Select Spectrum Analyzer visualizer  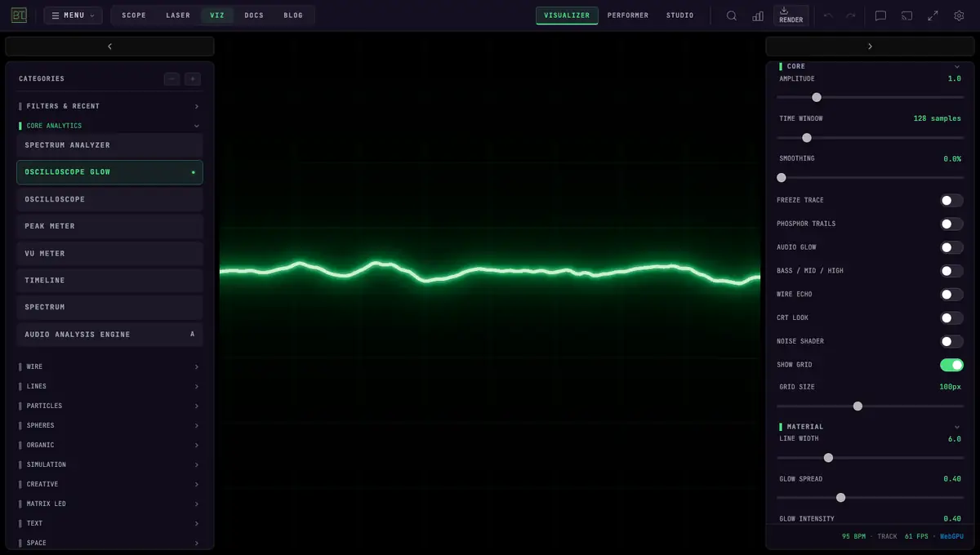point(109,145)
